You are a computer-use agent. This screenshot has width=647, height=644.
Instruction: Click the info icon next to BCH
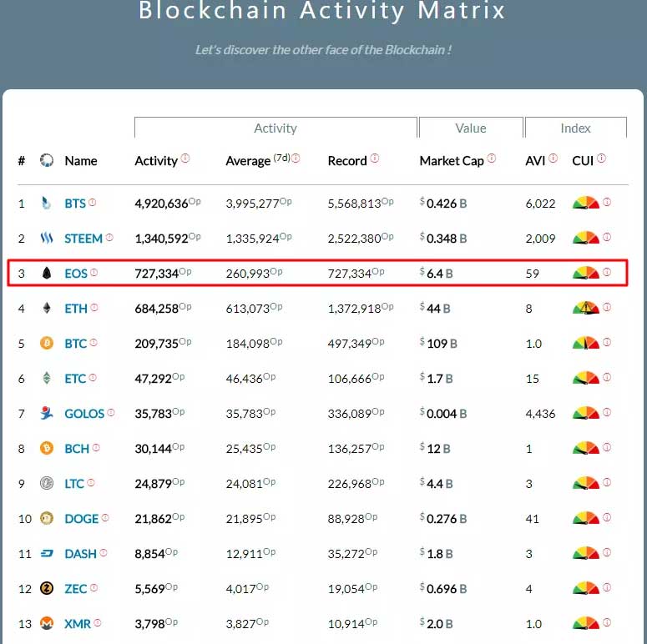tap(96, 447)
